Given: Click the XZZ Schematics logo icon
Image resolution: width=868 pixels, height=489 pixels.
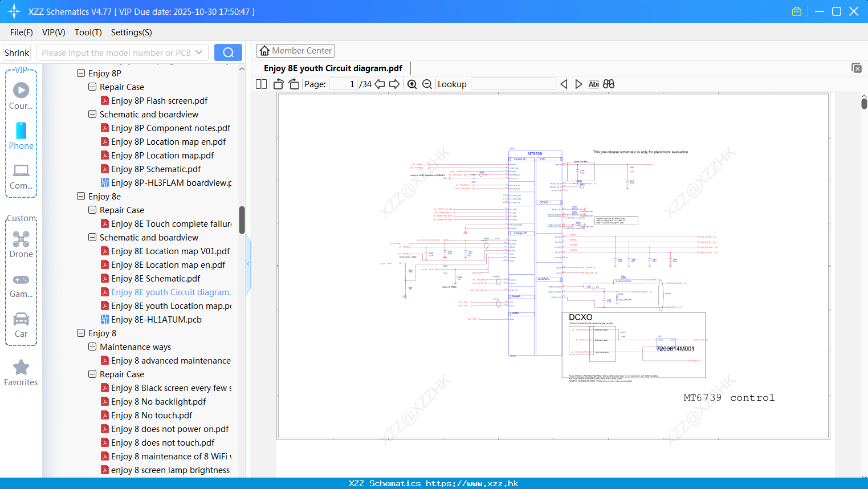Looking at the screenshot, I should pos(14,11).
